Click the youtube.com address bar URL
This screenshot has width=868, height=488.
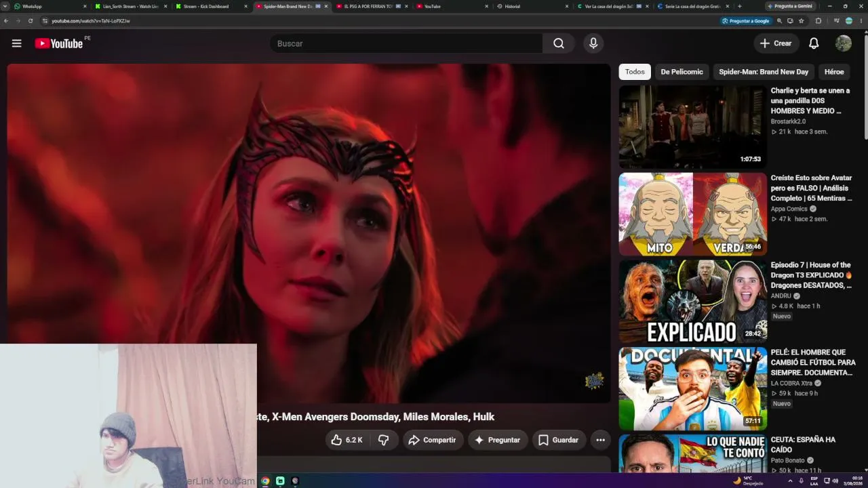tap(91, 21)
